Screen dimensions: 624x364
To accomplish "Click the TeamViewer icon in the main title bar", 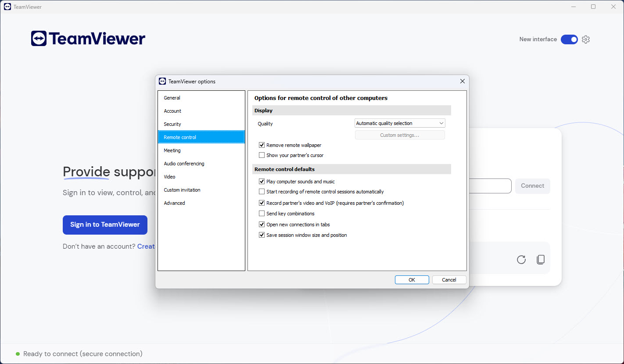I will tap(7, 7).
